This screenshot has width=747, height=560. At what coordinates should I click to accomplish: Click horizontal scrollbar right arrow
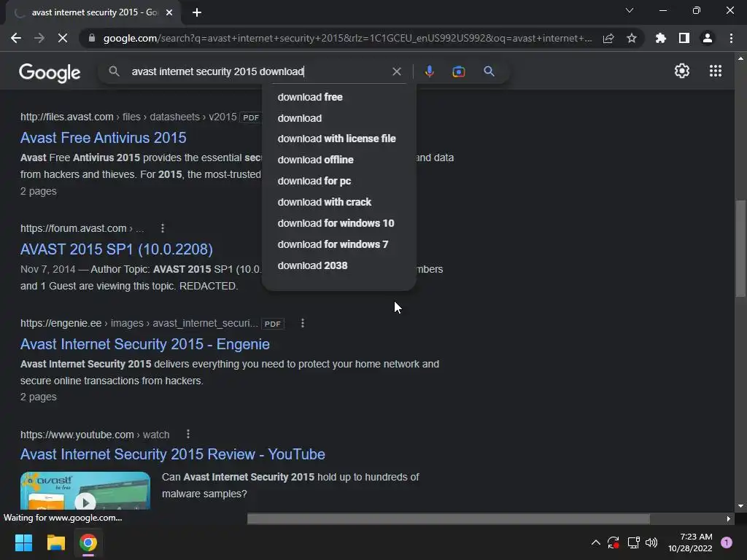coord(729,518)
